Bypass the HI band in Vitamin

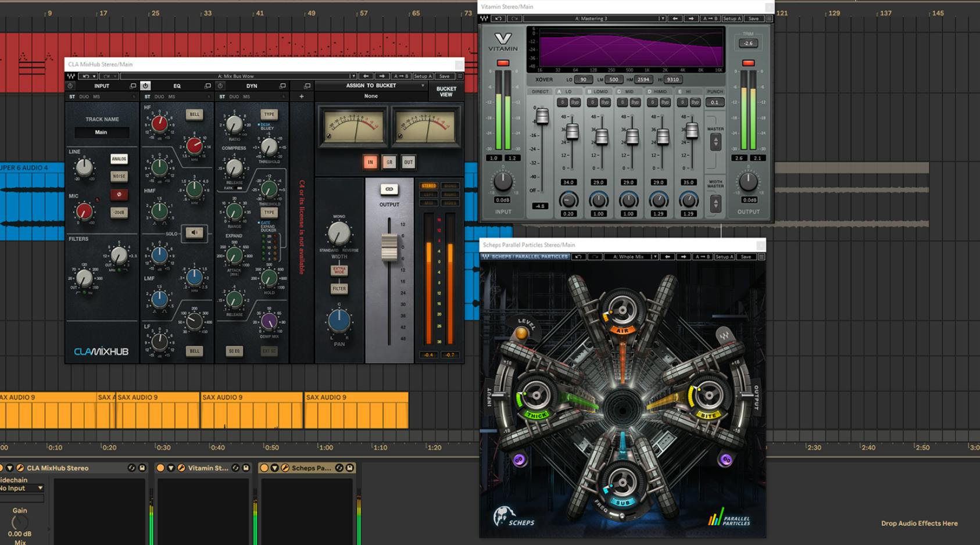[x=695, y=102]
